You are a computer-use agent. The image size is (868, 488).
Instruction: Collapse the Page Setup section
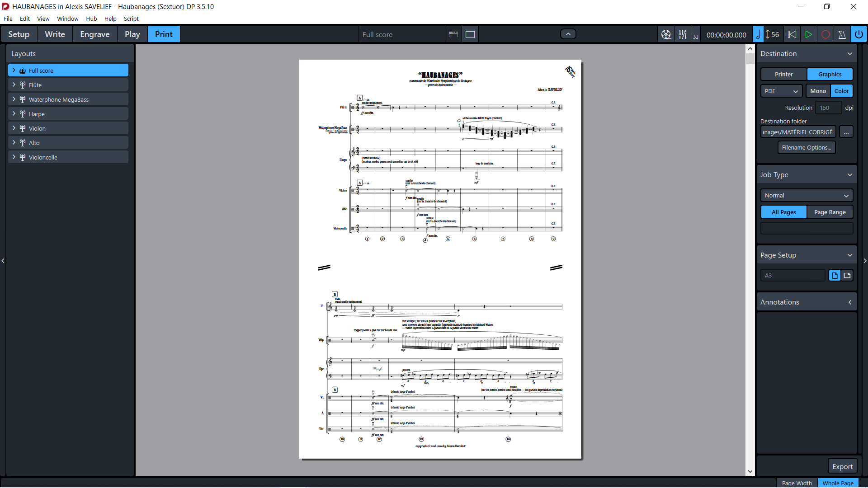(850, 255)
